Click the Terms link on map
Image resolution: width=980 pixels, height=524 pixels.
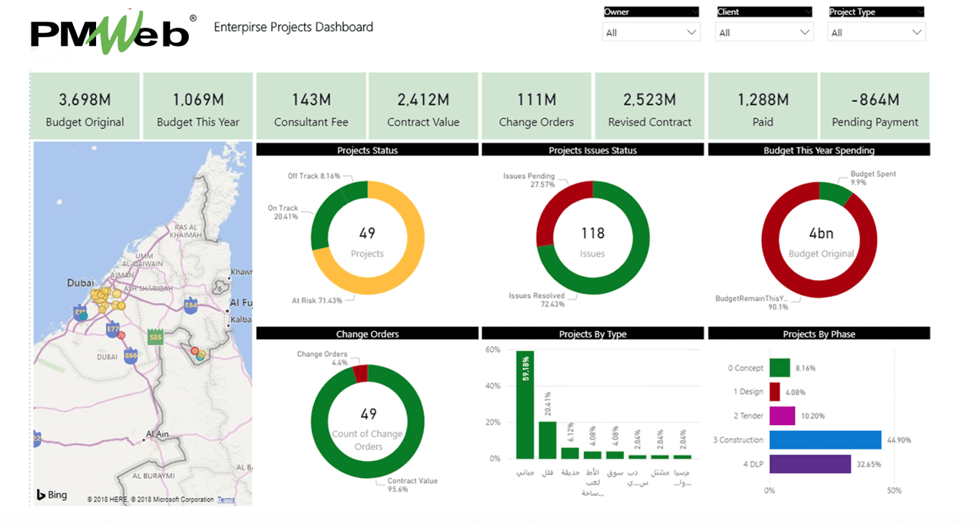226,500
